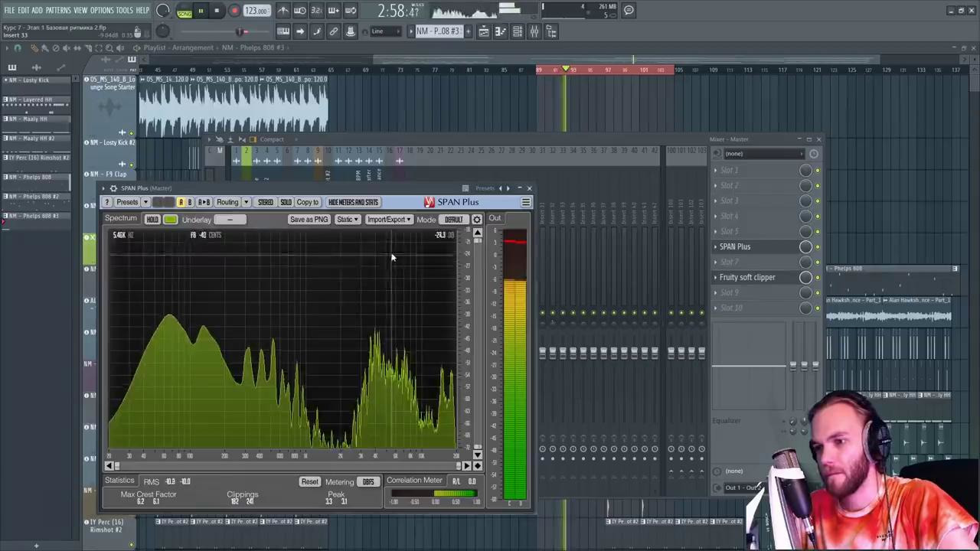Screen dimensions: 980x551
Task: Expand the Static dropdown in SPAN
Action: (x=347, y=220)
